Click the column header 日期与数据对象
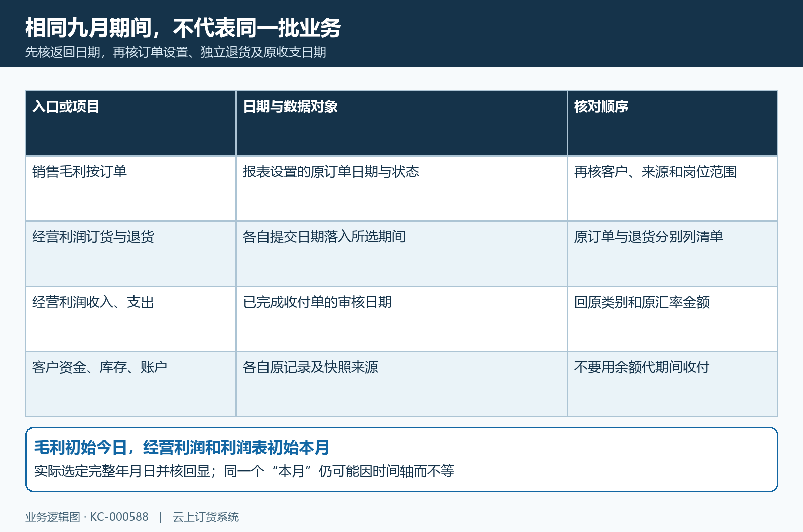The height and width of the screenshot is (532, 803). (x=401, y=123)
